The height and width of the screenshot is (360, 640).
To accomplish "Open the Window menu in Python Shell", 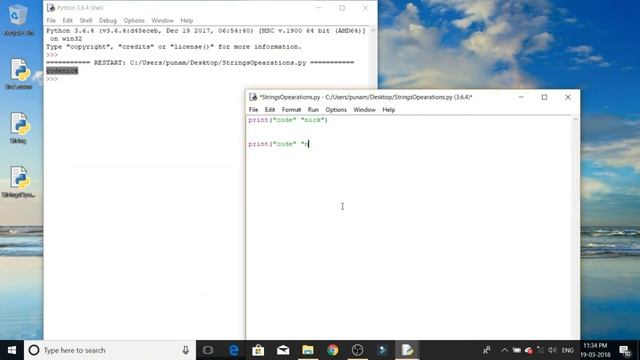I will click(x=162, y=20).
